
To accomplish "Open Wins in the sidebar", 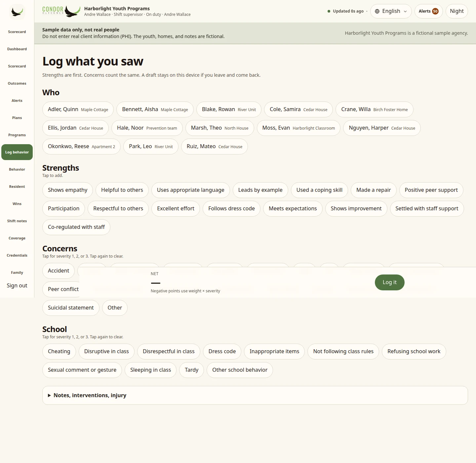I will coord(17,204).
